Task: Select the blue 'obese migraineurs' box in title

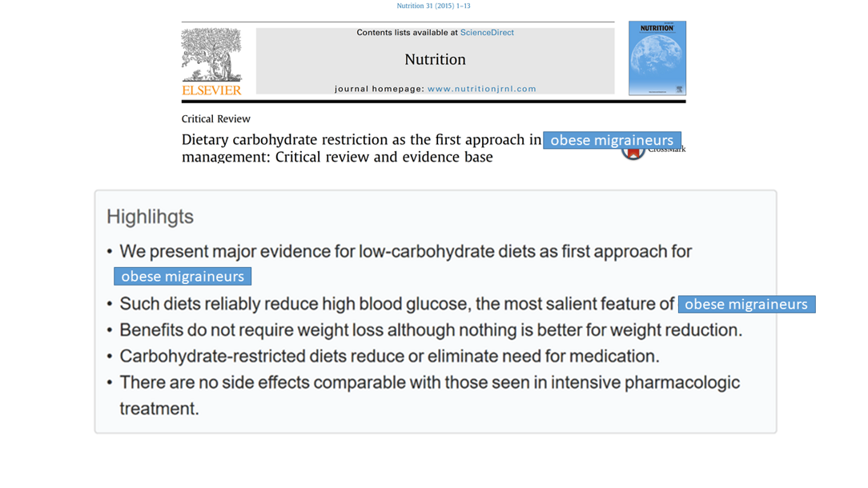Action: [x=612, y=140]
